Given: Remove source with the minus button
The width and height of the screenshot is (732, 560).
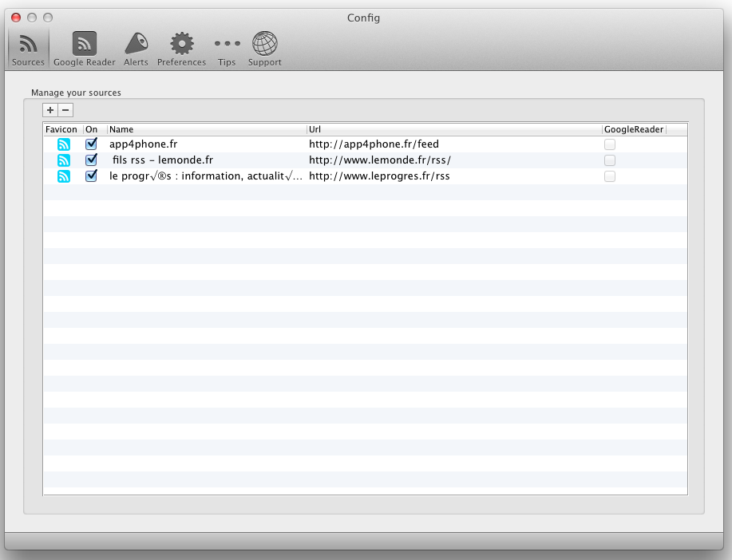Looking at the screenshot, I should pyautogui.click(x=66, y=110).
